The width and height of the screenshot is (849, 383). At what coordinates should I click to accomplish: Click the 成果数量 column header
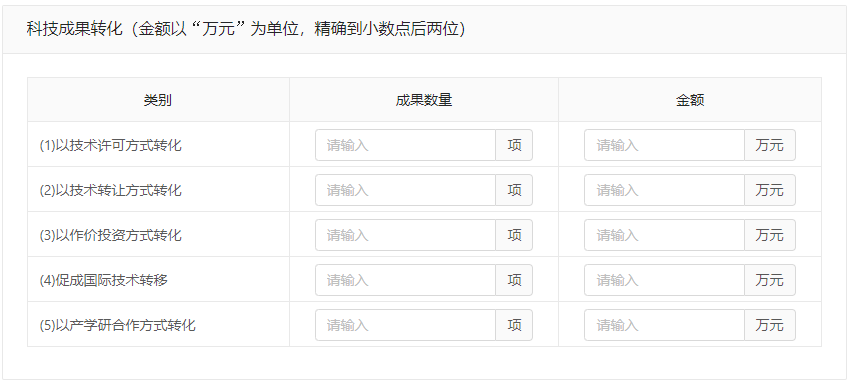tap(424, 100)
